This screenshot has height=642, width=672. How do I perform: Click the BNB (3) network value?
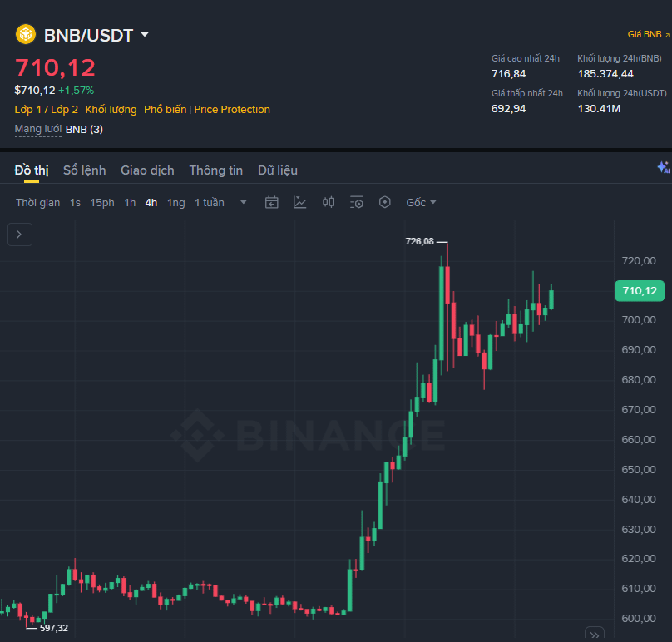84,130
